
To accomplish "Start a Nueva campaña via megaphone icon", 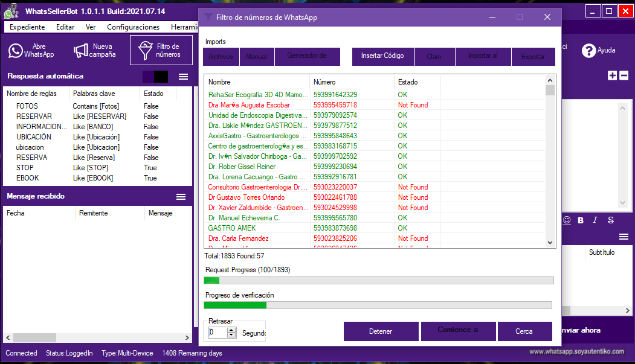I will click(x=80, y=51).
